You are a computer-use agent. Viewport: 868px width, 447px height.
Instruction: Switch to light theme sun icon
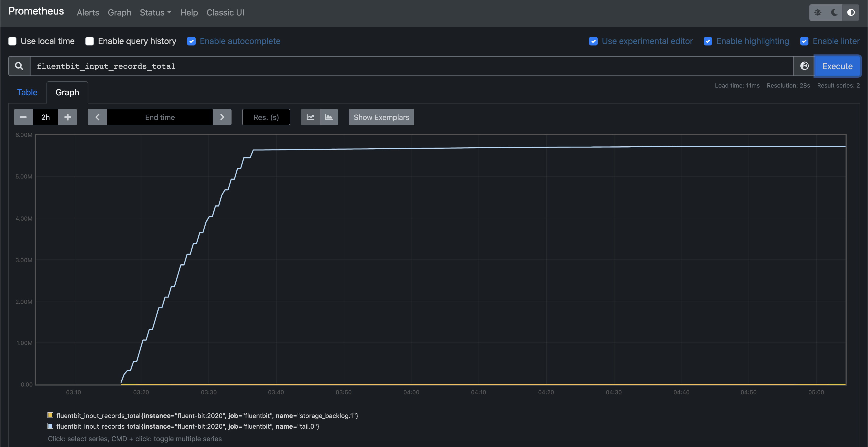[818, 12]
